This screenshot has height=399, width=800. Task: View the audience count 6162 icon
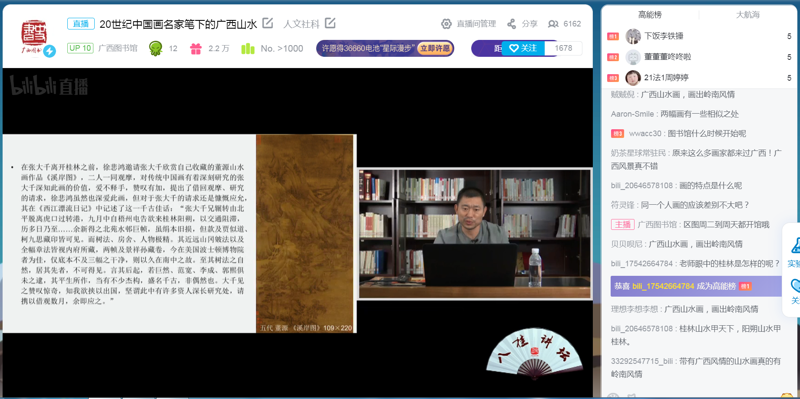click(553, 24)
